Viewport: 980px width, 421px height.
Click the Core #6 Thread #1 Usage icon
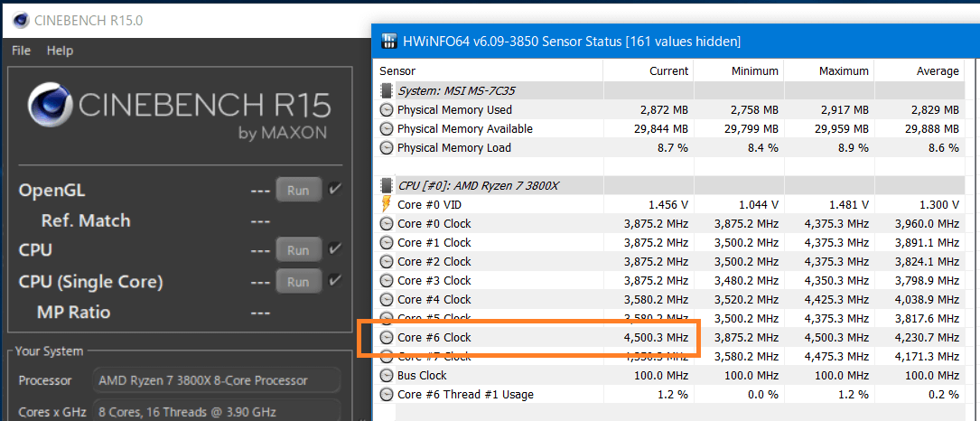pyautogui.click(x=387, y=395)
